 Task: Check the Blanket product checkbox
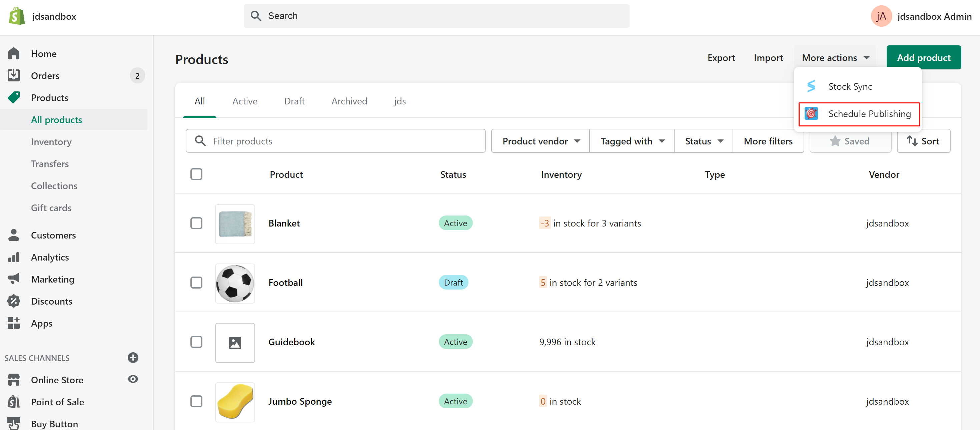[x=196, y=224]
